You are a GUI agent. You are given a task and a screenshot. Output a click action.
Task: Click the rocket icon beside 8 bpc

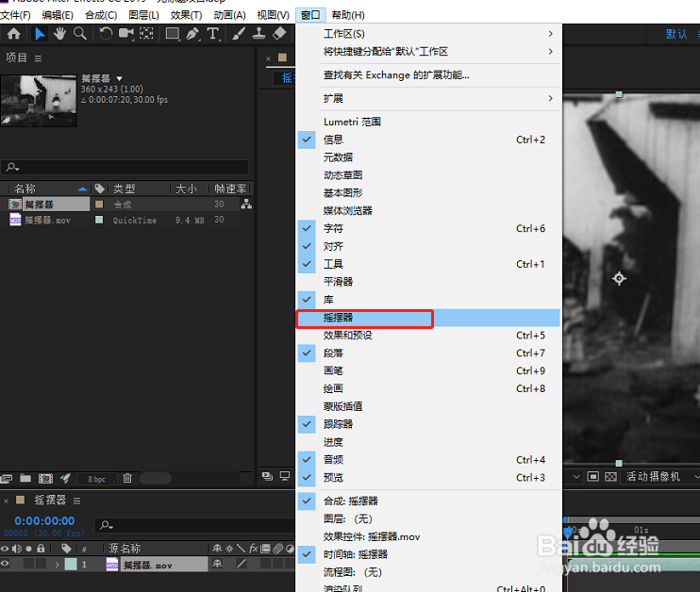click(x=66, y=478)
